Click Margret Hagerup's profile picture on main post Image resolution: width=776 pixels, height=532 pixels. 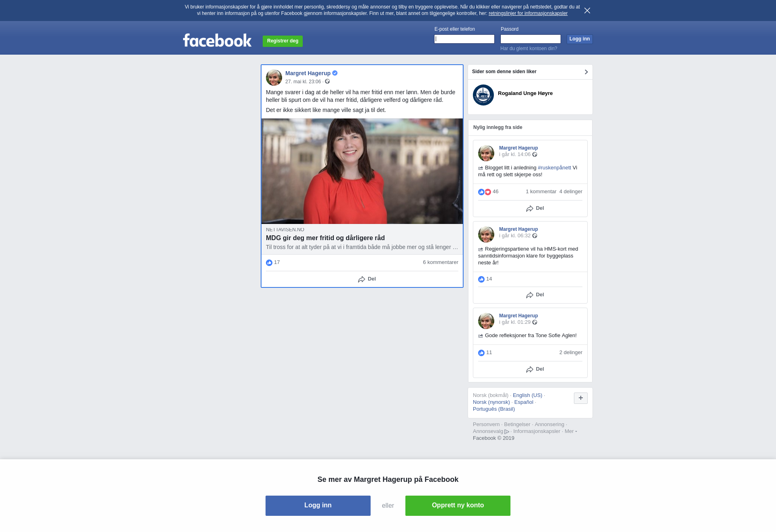(x=274, y=78)
